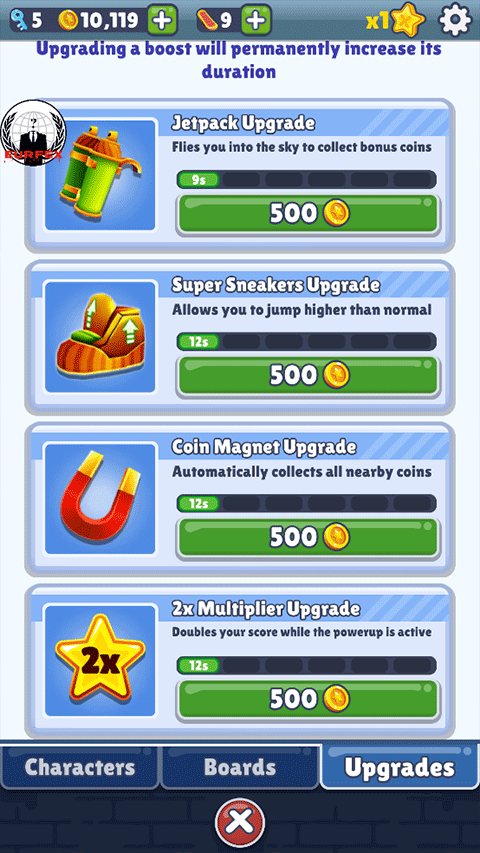Tap the Coin Magnet item image

[x=100, y=498]
